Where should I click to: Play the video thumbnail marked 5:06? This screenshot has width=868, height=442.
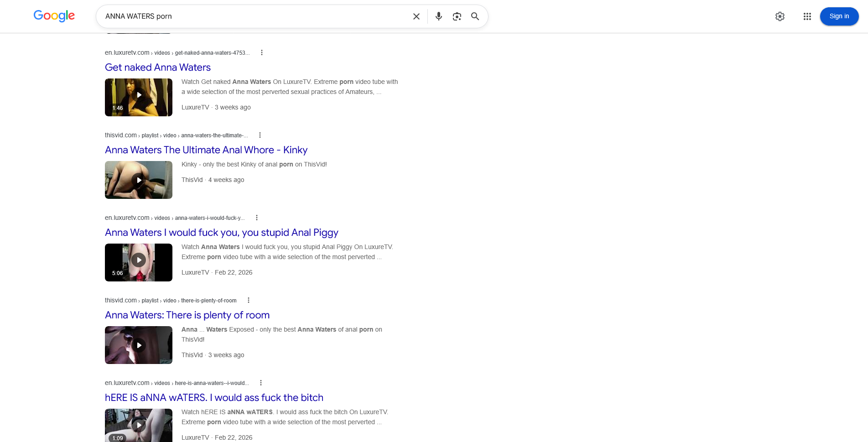tap(139, 262)
